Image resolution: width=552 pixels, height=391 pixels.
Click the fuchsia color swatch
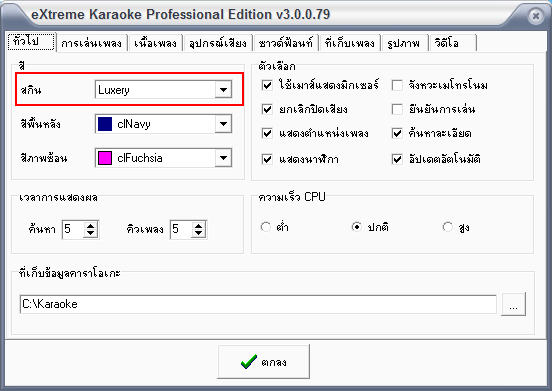pos(105,158)
